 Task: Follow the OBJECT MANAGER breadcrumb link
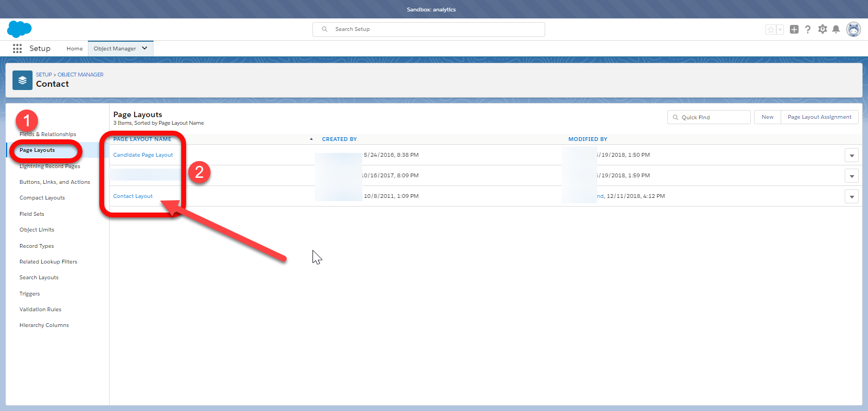(81, 75)
